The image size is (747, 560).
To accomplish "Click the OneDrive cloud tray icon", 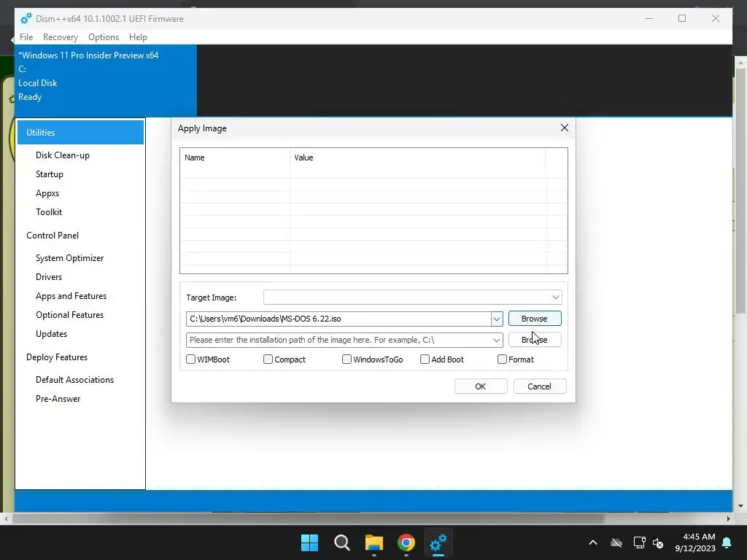I will click(x=616, y=542).
